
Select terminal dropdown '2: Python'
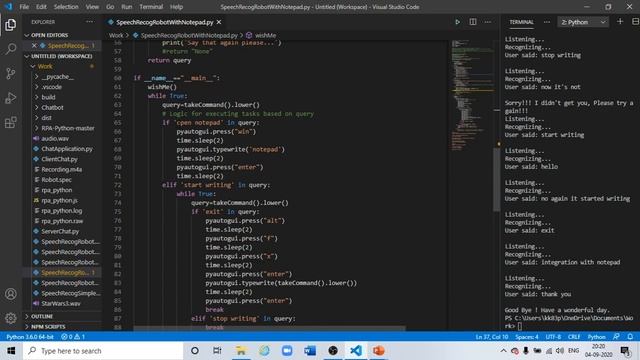583,22
